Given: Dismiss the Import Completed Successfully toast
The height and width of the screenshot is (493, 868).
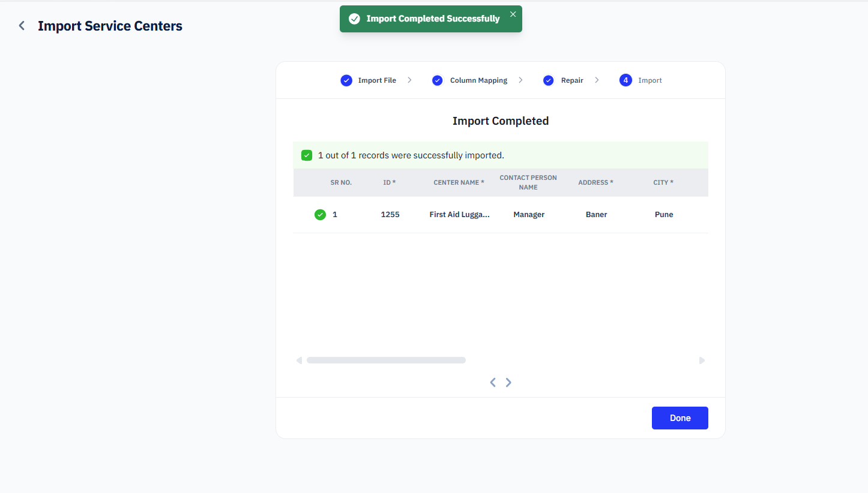Looking at the screenshot, I should tap(513, 14).
